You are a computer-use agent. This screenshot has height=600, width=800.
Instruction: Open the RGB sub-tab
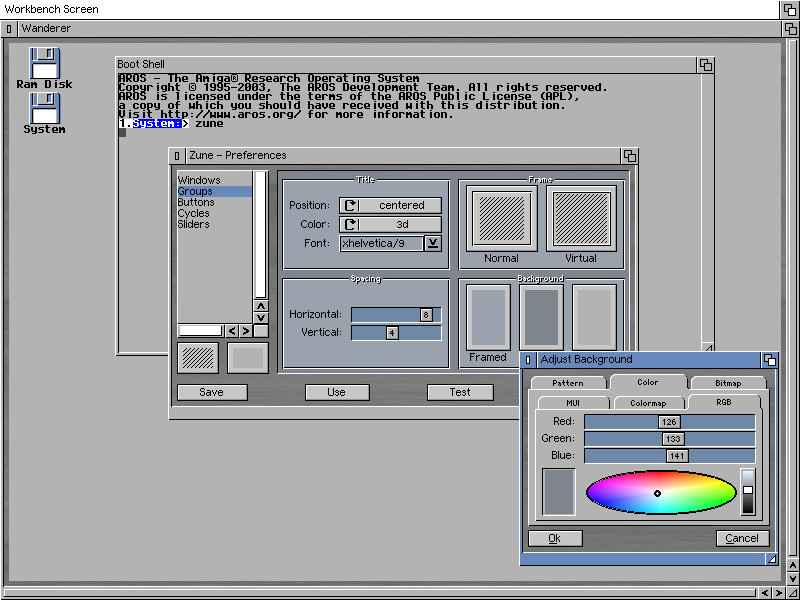724,402
